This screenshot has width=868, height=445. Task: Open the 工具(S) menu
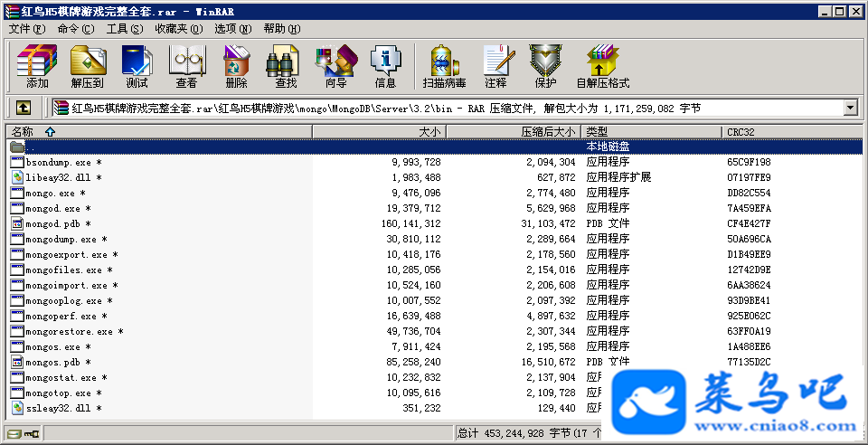coord(125,29)
